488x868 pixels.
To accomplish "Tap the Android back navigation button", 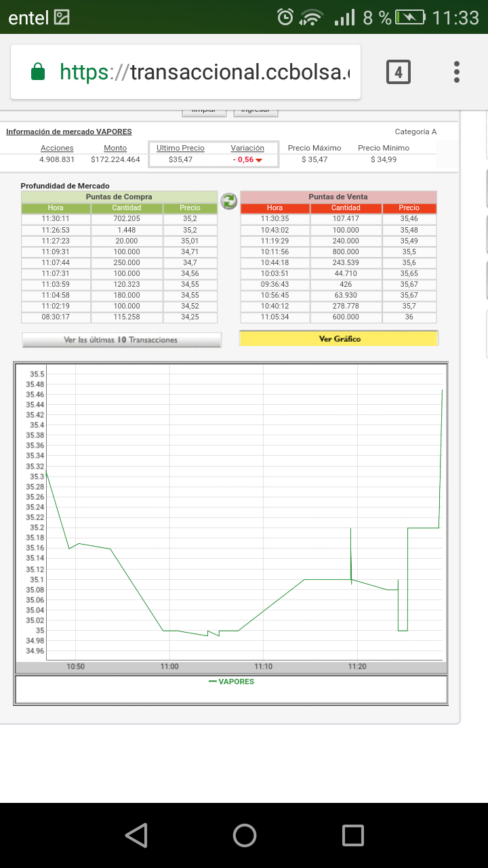I will (x=136, y=835).
